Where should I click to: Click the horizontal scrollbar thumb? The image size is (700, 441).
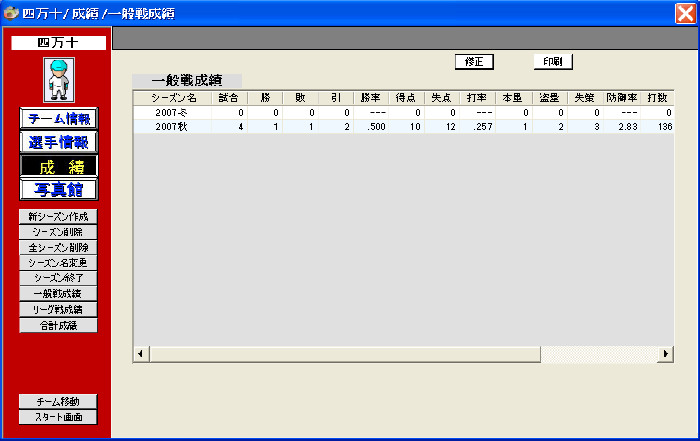click(345, 354)
